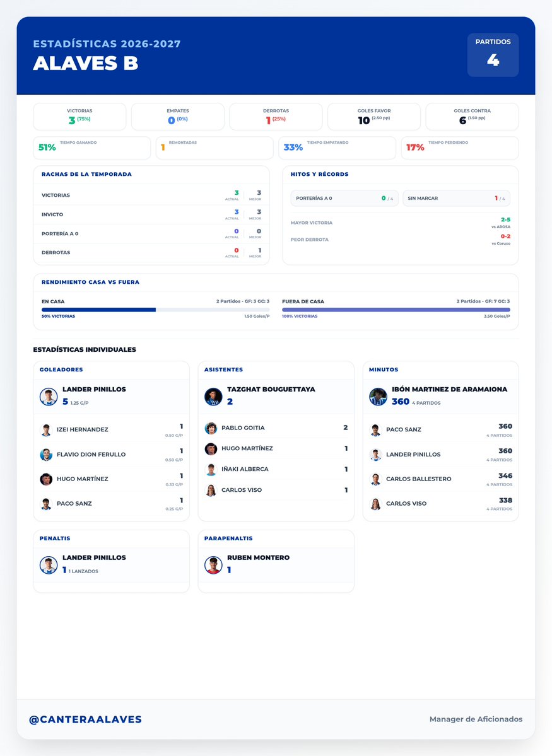552x756 pixels.
Task: Click Pablo Goitia name text
Action: tap(243, 427)
